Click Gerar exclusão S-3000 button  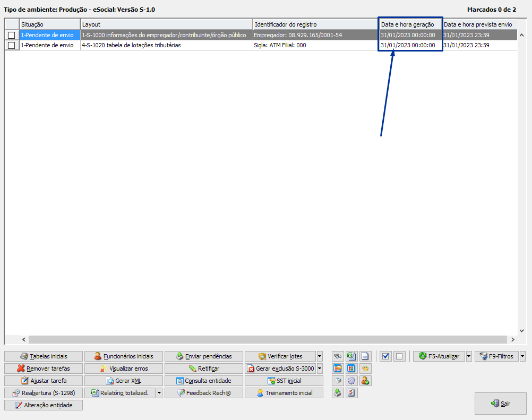tap(280, 368)
